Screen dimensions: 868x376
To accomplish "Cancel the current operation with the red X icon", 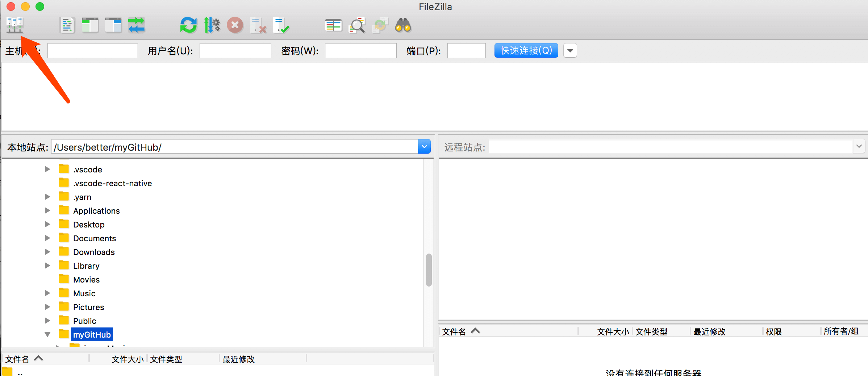I will coord(235,25).
